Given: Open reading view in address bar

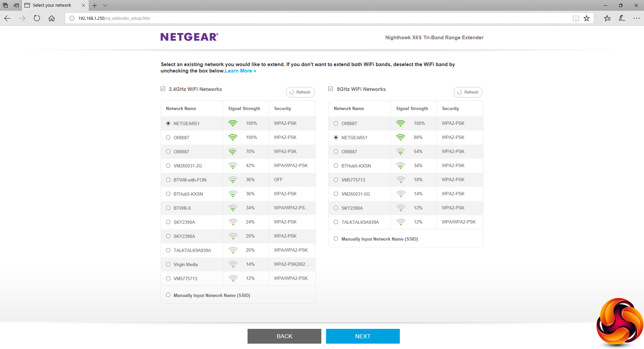Looking at the screenshot, I should [576, 18].
